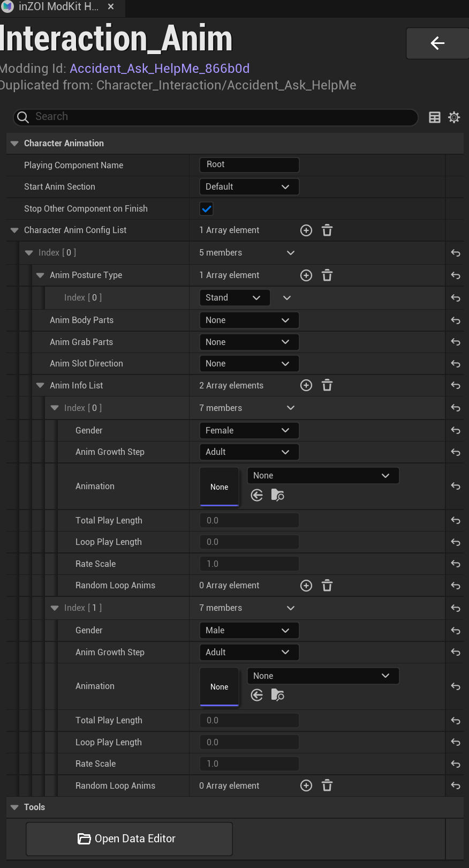Reset the 5 members Index row
Viewport: 469px width, 868px height.
tap(456, 253)
